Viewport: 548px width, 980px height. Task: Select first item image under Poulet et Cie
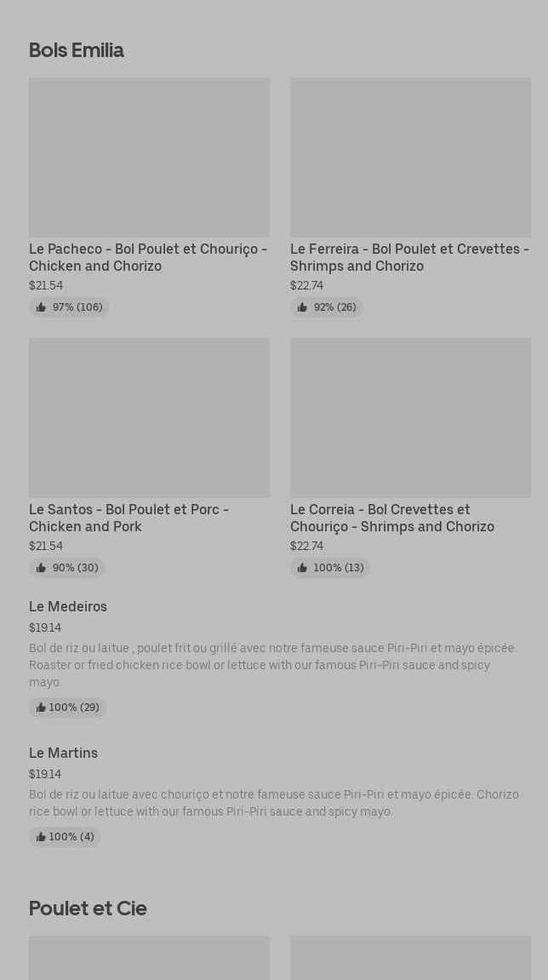click(149, 958)
